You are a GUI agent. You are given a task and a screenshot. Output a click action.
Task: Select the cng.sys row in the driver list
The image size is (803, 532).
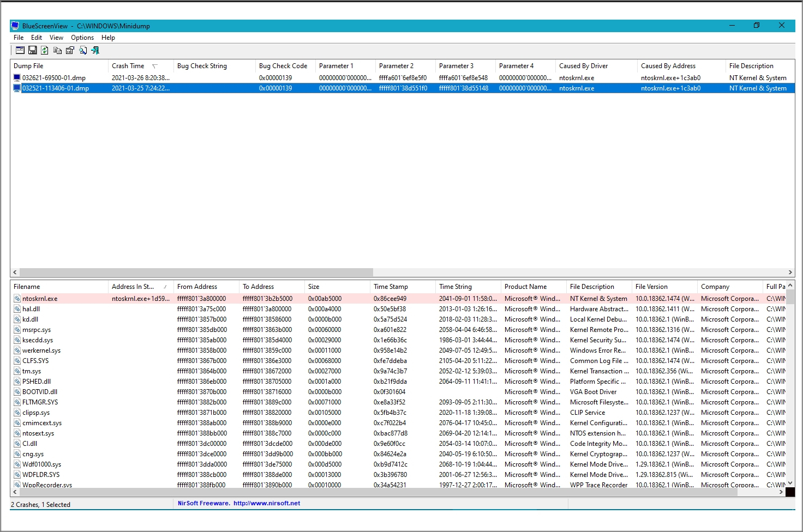398,454
